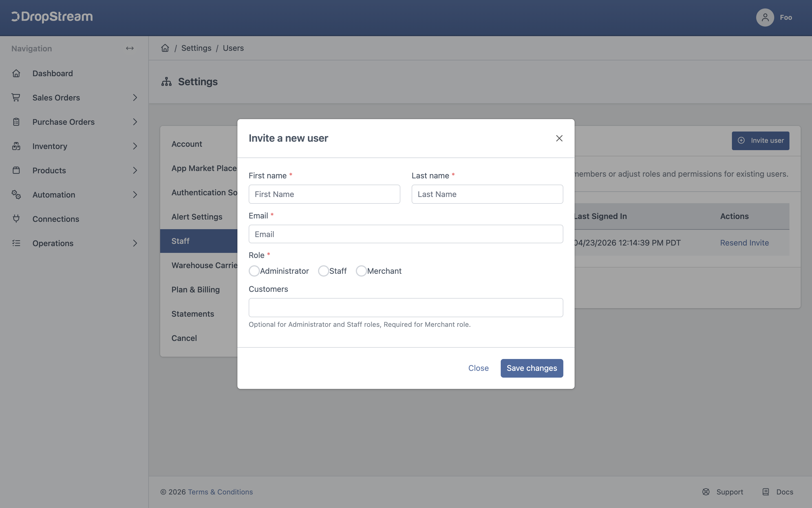812x508 pixels.
Task: Open the user avatar icon
Action: 765,17
